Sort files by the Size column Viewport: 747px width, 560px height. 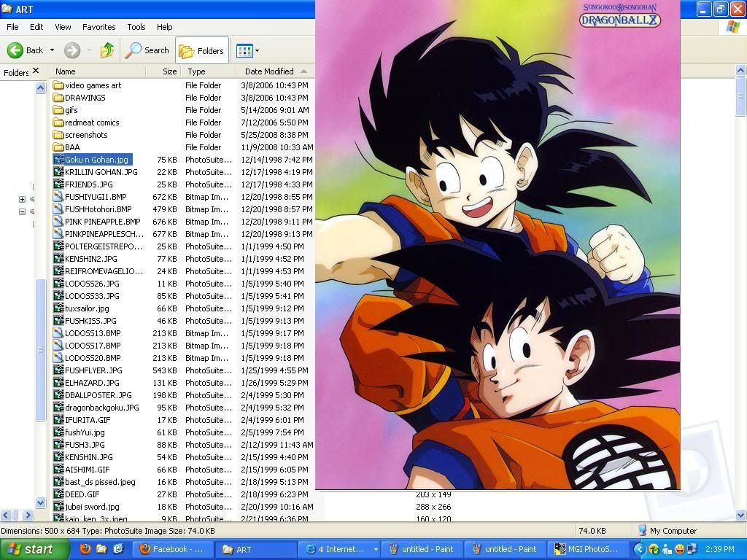tap(163, 71)
